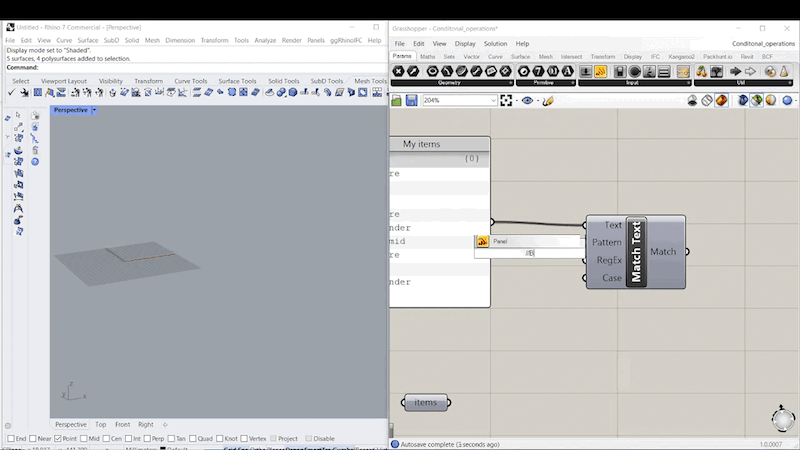This screenshot has height=450, width=800.
Task: Select the Boolean parameter icon in Primitive group
Action: [x=523, y=71]
